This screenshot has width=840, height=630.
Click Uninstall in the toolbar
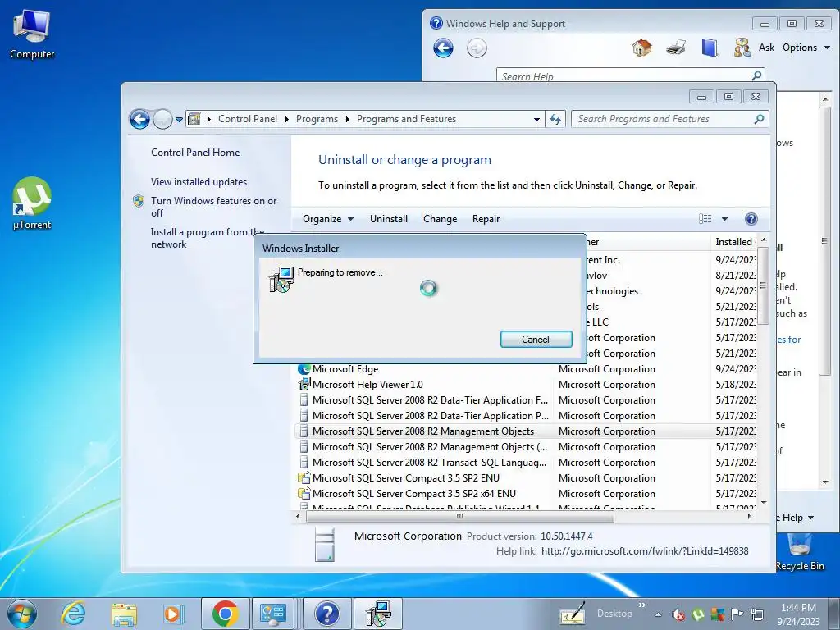click(388, 218)
